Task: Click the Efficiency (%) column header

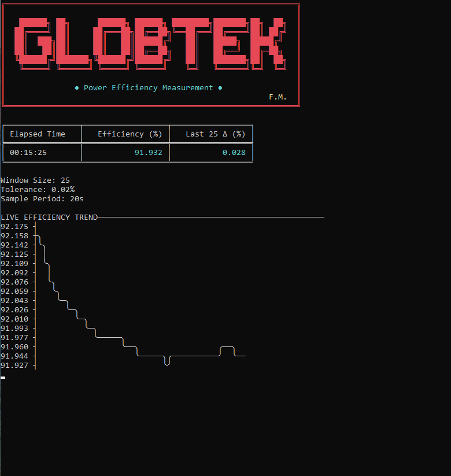Action: (130, 134)
